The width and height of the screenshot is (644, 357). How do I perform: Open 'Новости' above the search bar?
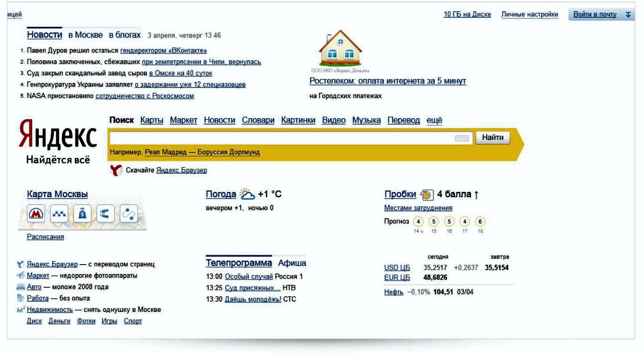[220, 120]
